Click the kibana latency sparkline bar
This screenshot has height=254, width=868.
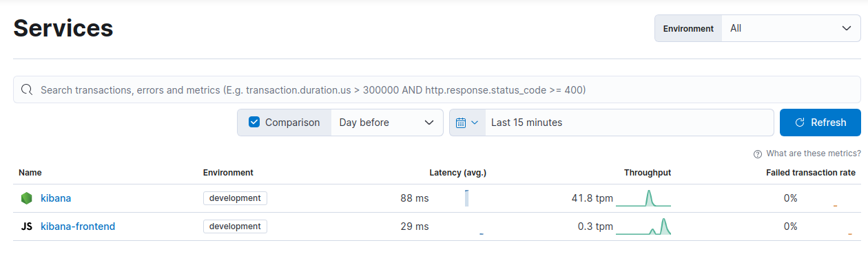[466, 198]
